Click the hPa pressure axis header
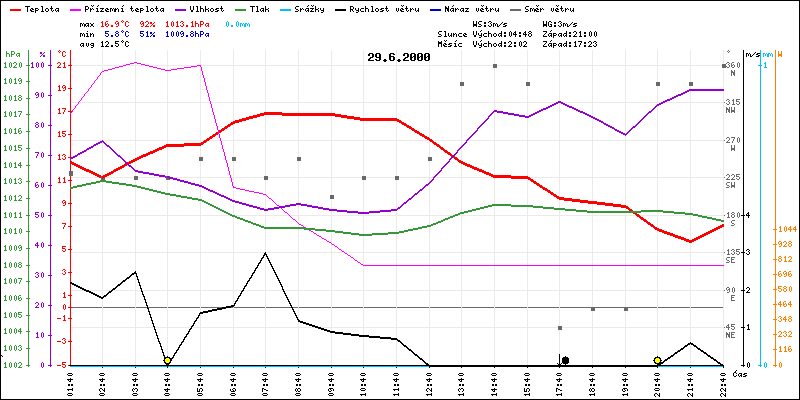 point(12,54)
